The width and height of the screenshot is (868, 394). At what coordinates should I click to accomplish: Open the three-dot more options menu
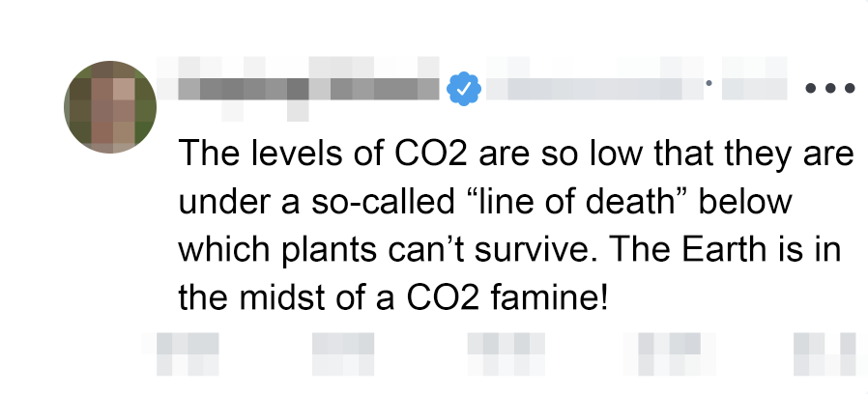830,89
